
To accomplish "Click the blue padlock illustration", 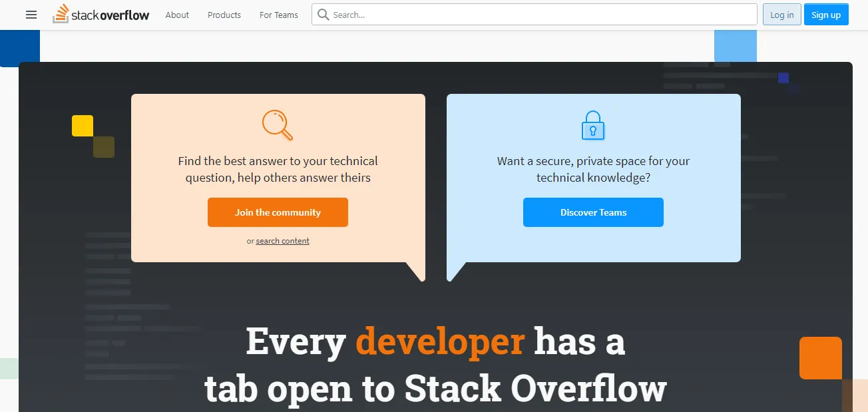I will [x=593, y=125].
